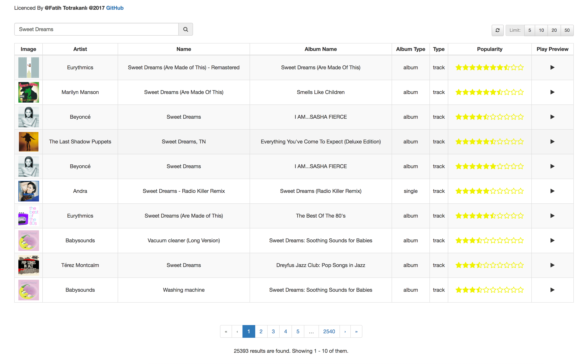Set results limit to 20

[x=554, y=30]
